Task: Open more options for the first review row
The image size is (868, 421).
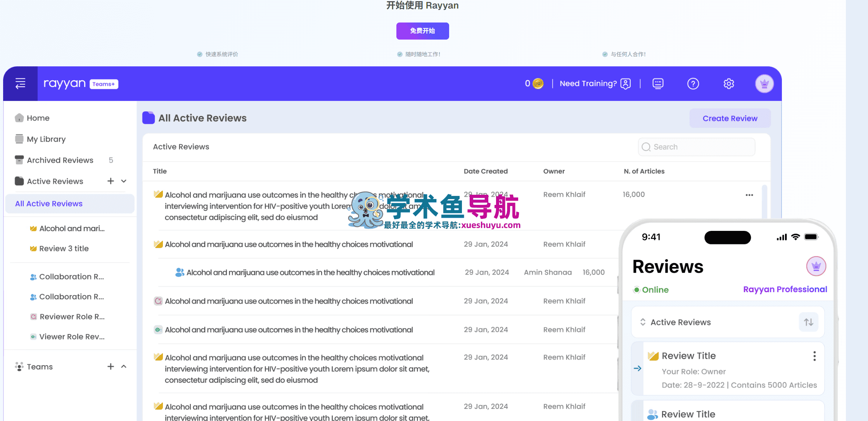Action: [x=749, y=195]
